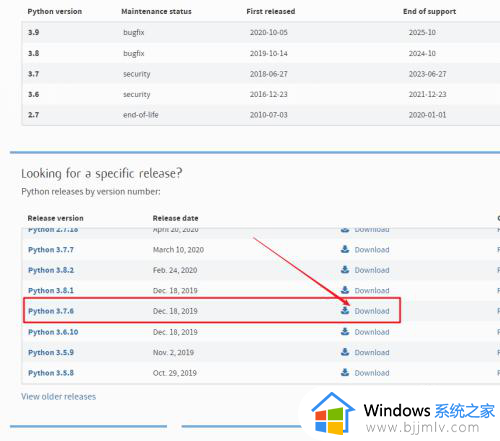500x441 pixels.
Task: Click 'Looking for a specific release?' heading
Action: coord(102,173)
